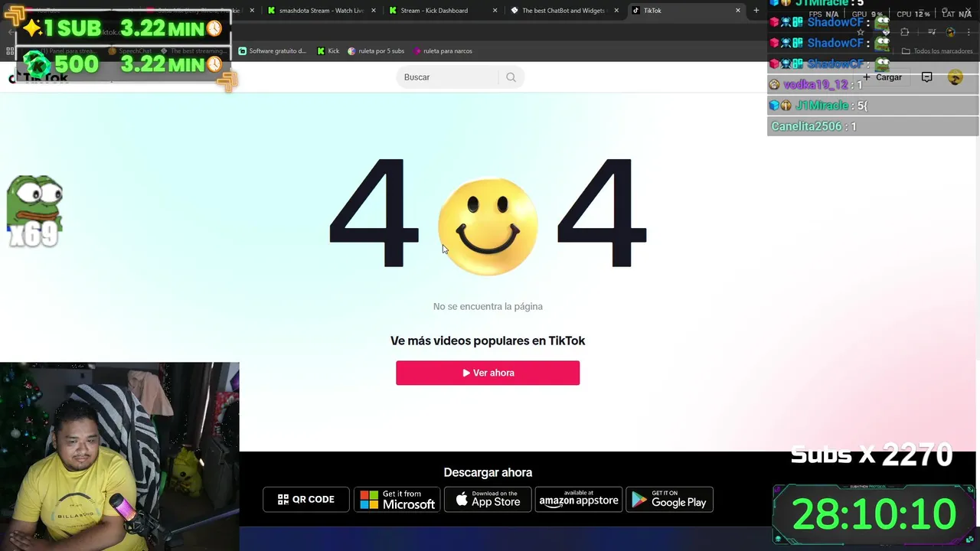Click the Ver ahora button
980x551 pixels.
488,373
